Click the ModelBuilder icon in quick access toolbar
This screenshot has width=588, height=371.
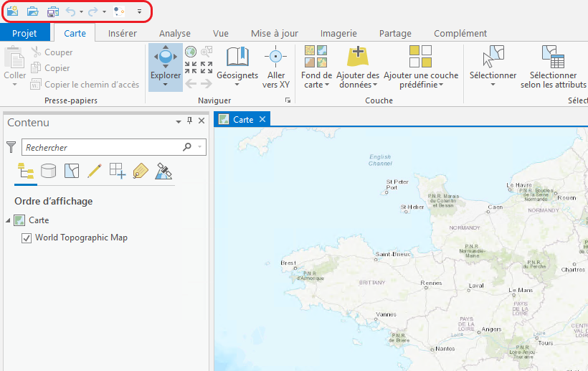click(x=119, y=11)
